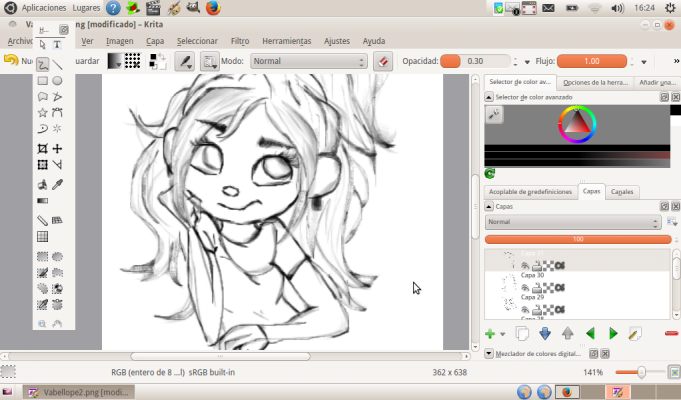Viewport: 681px width, 400px height.
Task: Click Vabellope2.png taskbar window button
Action: [79, 392]
